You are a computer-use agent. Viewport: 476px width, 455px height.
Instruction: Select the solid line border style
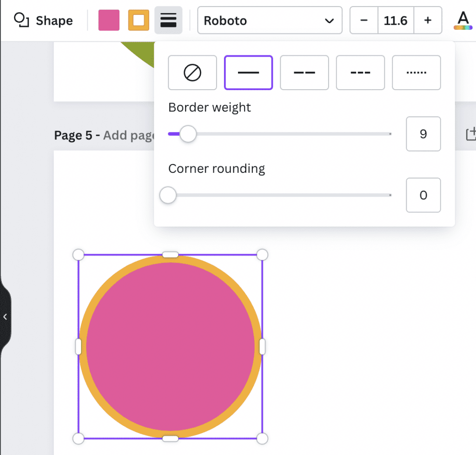248,73
